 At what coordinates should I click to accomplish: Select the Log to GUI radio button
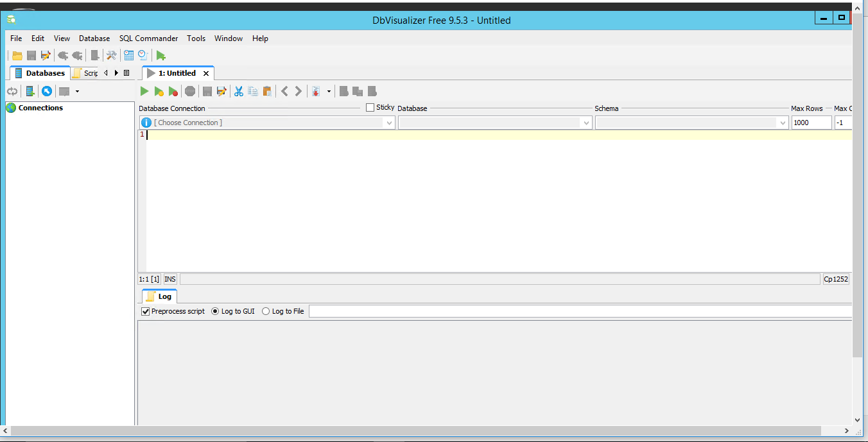point(215,312)
